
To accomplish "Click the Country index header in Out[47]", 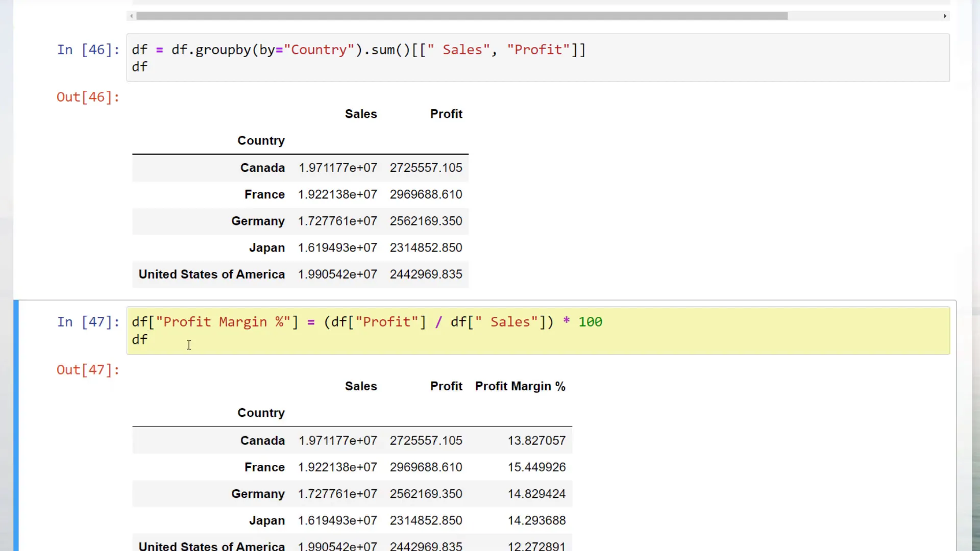I will point(261,413).
